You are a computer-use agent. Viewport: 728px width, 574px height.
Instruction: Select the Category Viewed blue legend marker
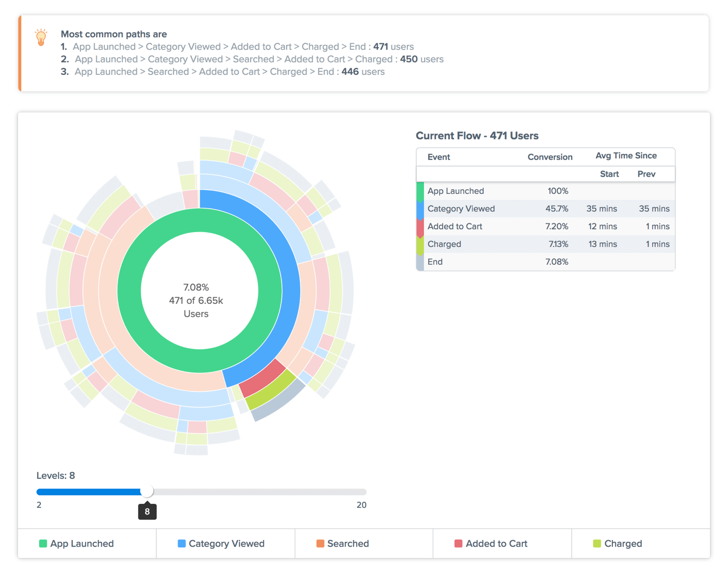point(181,543)
